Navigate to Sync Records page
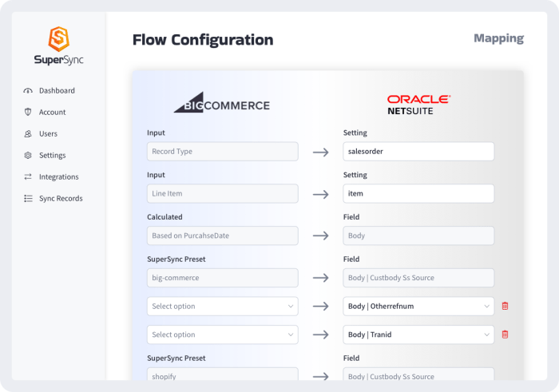 coord(61,199)
